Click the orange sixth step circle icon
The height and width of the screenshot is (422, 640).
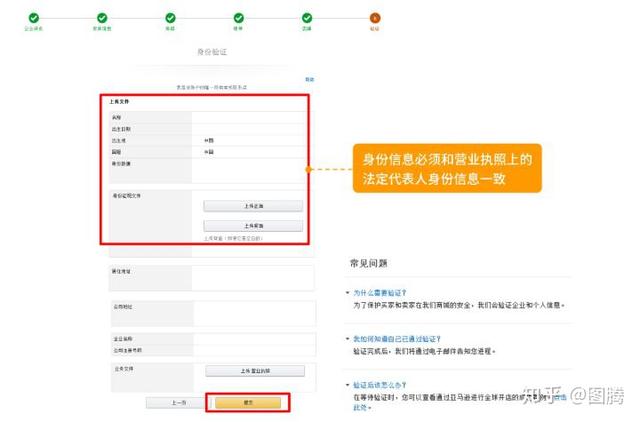375,18
